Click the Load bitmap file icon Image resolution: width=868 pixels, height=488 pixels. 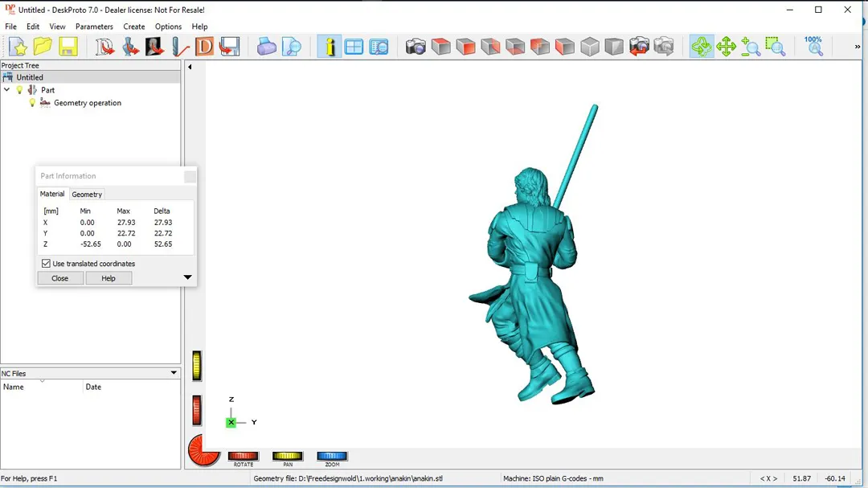click(x=154, y=47)
